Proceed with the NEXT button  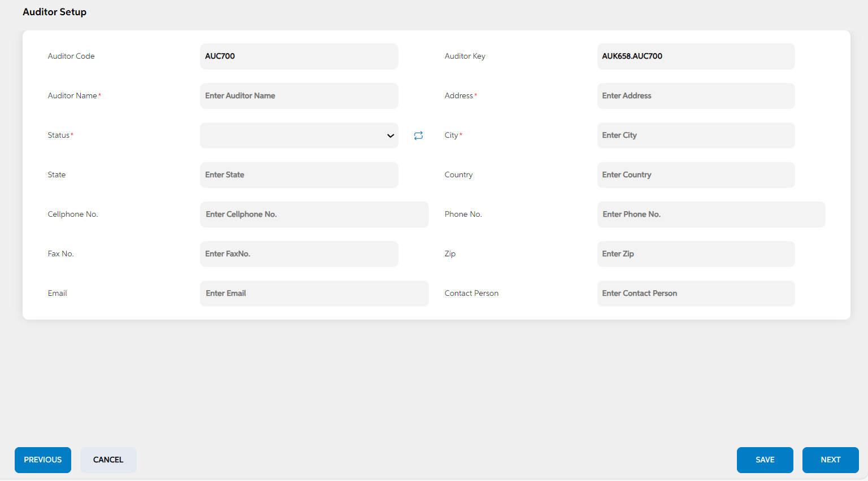coord(831,460)
